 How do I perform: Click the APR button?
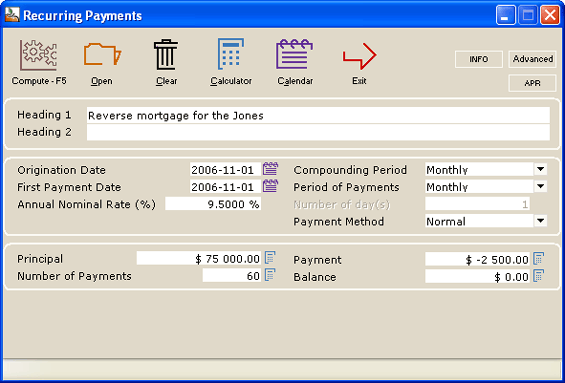533,83
